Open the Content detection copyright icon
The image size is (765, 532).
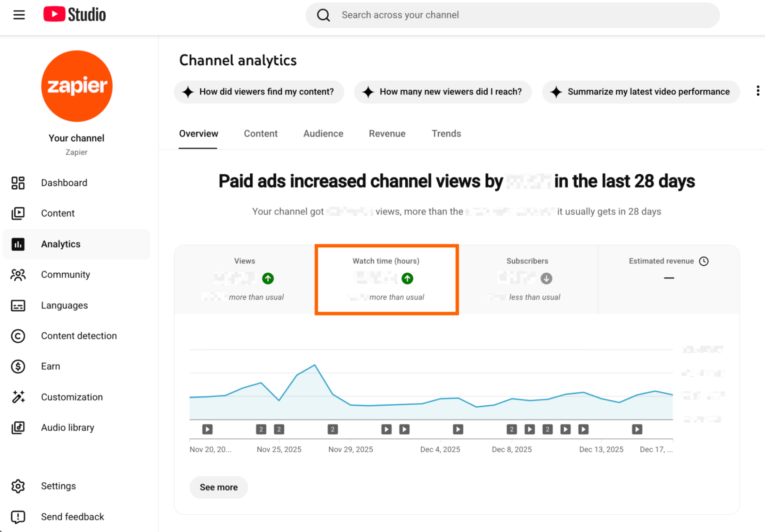point(18,336)
